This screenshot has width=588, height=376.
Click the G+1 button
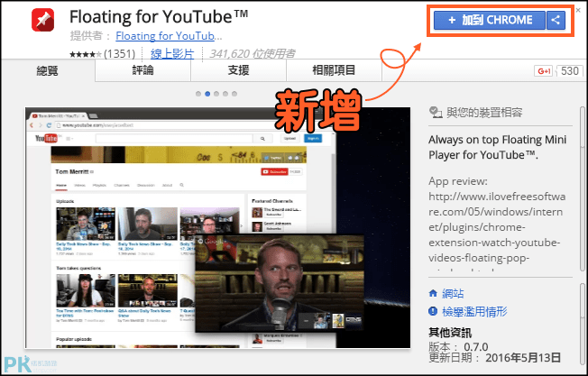[x=543, y=71]
